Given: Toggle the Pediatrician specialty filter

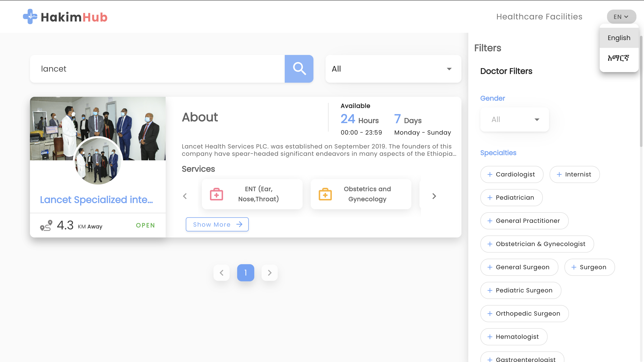Looking at the screenshot, I should point(511,198).
